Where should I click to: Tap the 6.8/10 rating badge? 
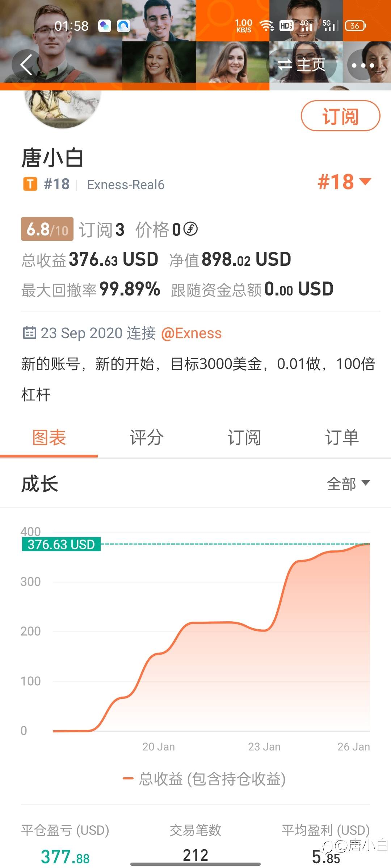pyautogui.click(x=47, y=229)
